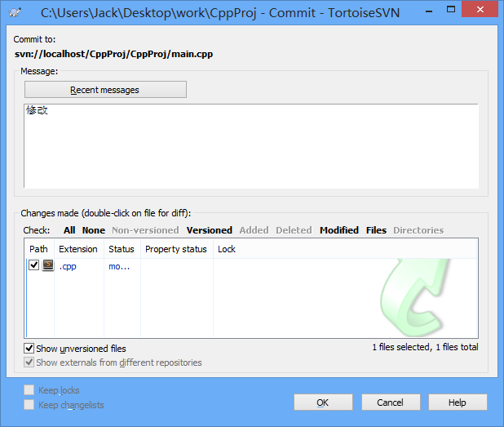Click '1 files selected, 1 files total' text

coord(425,347)
